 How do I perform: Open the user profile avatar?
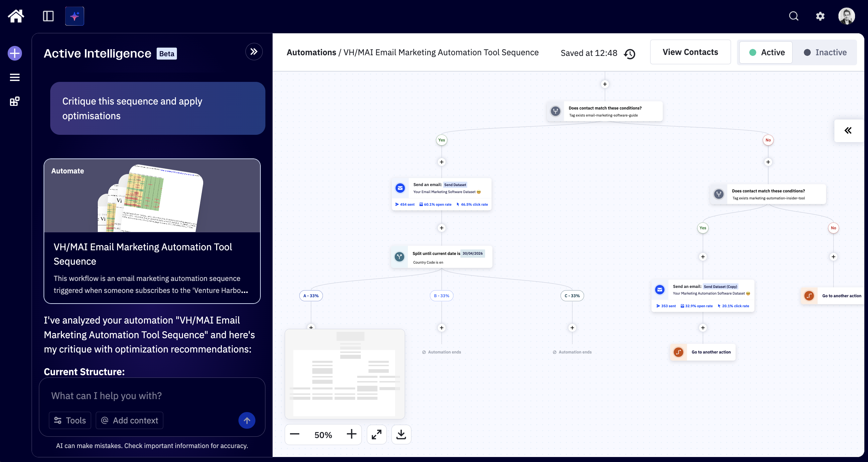(x=846, y=16)
